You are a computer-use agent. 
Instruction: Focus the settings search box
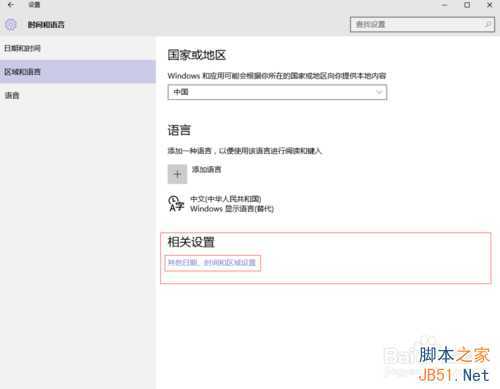pyautogui.click(x=422, y=24)
